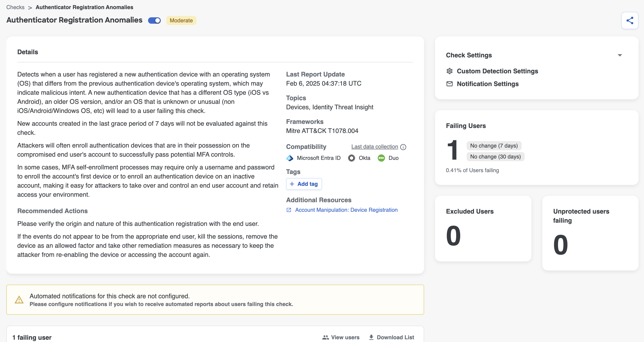Click the Microsoft Entra ID logo icon

tap(289, 158)
